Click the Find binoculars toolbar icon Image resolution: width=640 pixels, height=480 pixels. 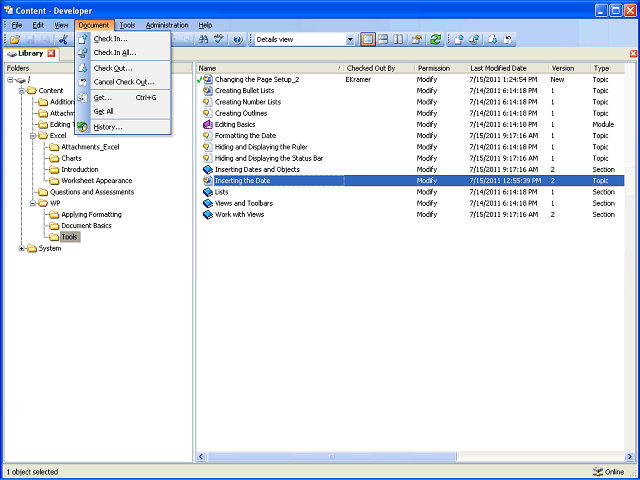point(204,40)
